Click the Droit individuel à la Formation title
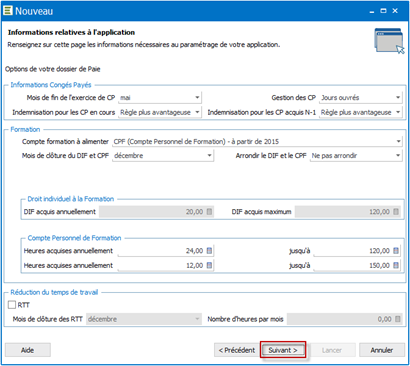The height and width of the screenshot is (366, 410). pos(71,199)
